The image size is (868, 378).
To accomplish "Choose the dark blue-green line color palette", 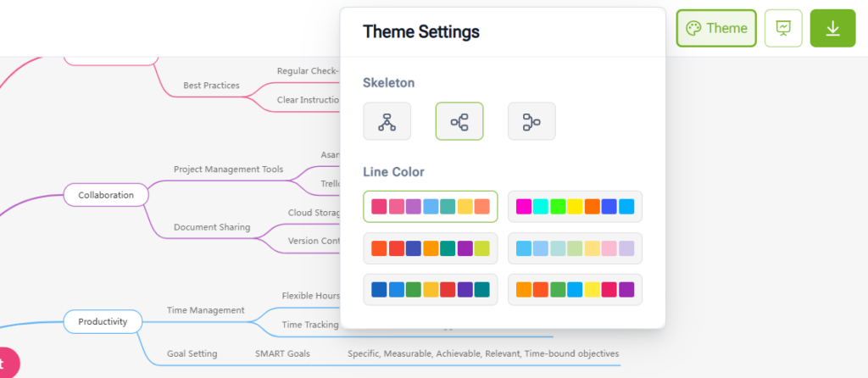I will click(431, 290).
